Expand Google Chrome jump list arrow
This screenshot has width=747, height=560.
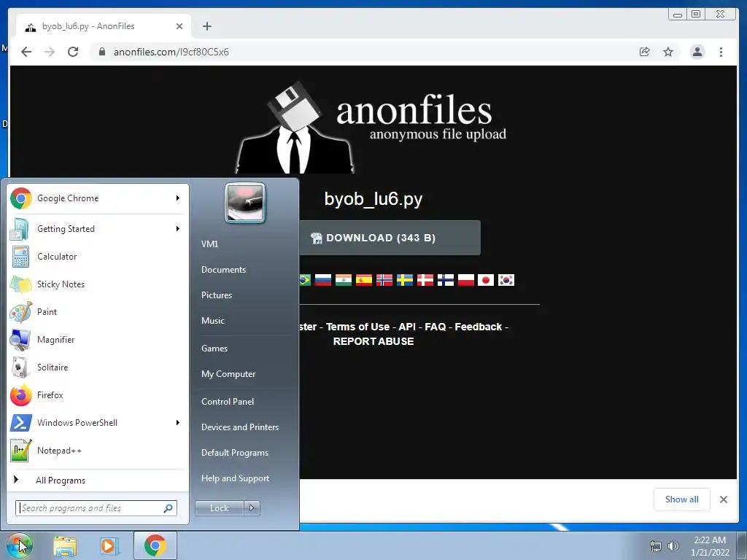(178, 198)
